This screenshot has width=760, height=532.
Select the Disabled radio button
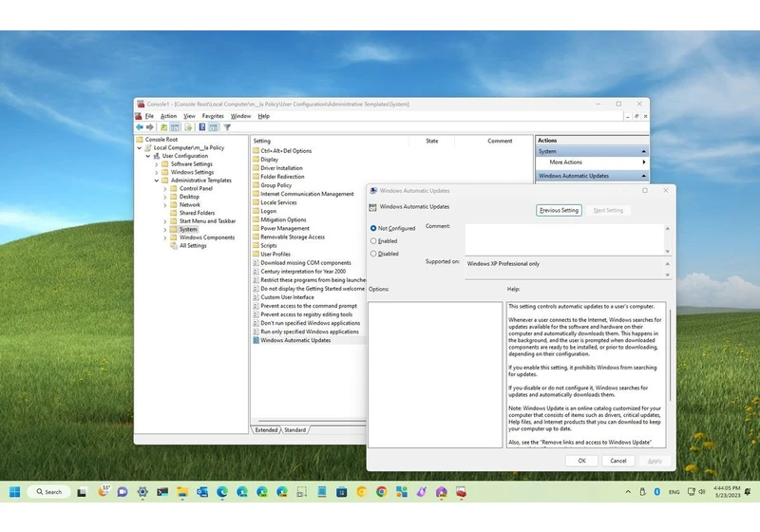(x=373, y=254)
